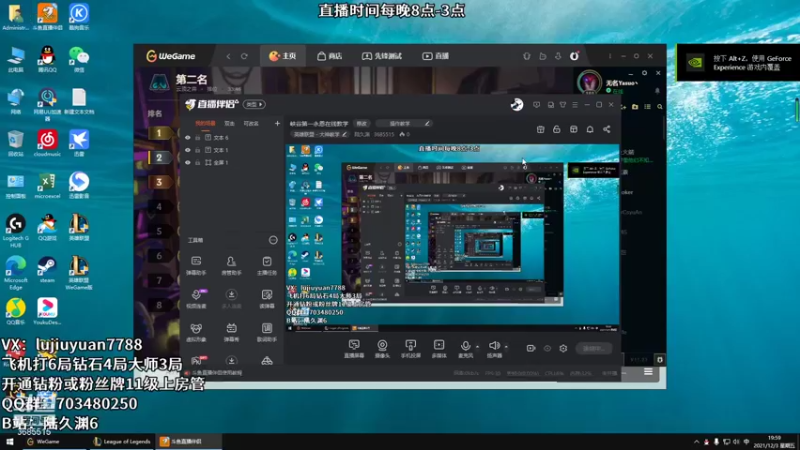Open WeGame 先锋测试 tab

tap(382, 56)
